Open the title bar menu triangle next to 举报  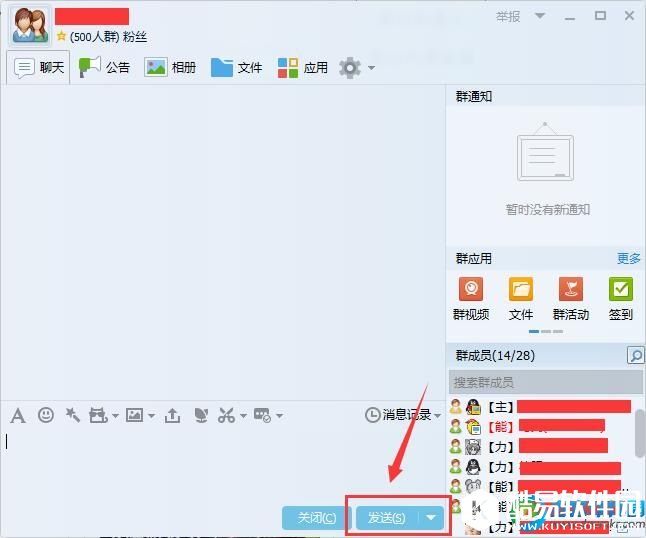click(x=540, y=16)
